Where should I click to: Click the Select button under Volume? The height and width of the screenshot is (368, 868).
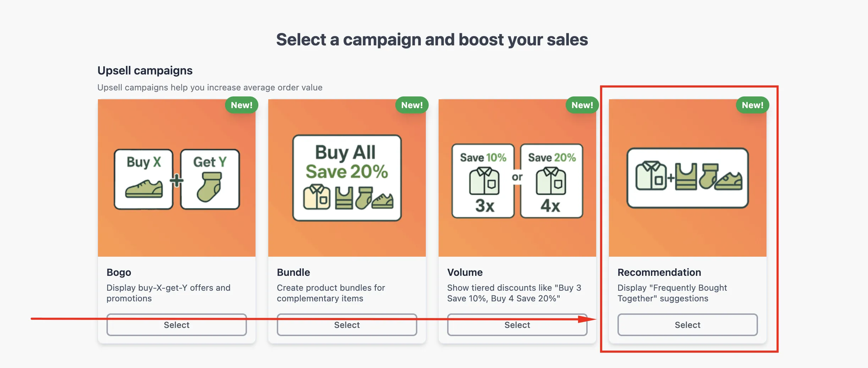pos(517,325)
